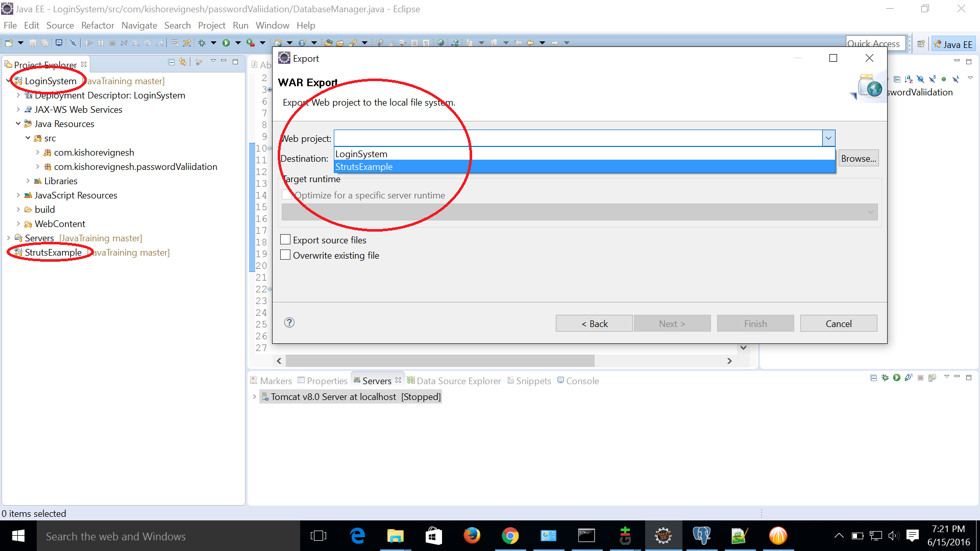Click Finish to complete WAR export
The width and height of the screenshot is (980, 551).
click(755, 323)
